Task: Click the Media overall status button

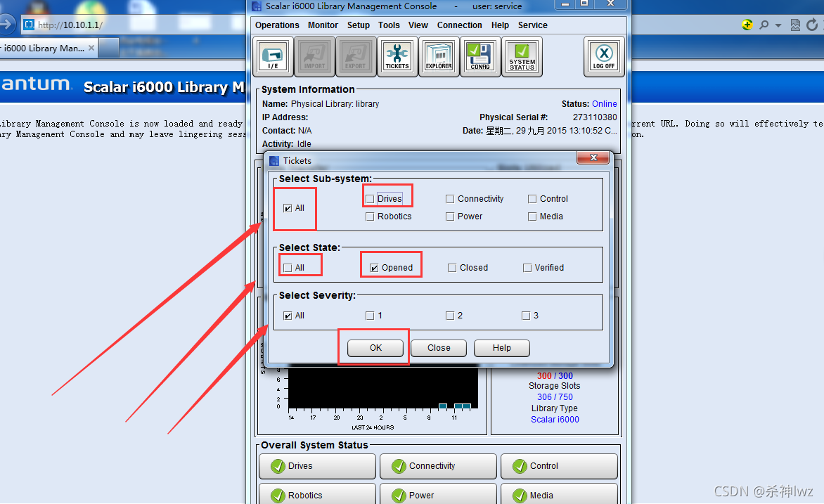Action: coord(559,495)
